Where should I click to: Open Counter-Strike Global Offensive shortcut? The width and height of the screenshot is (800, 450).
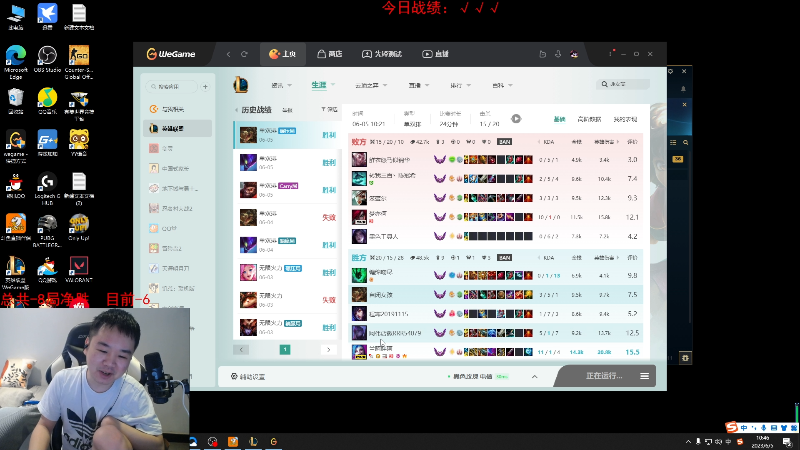point(79,63)
